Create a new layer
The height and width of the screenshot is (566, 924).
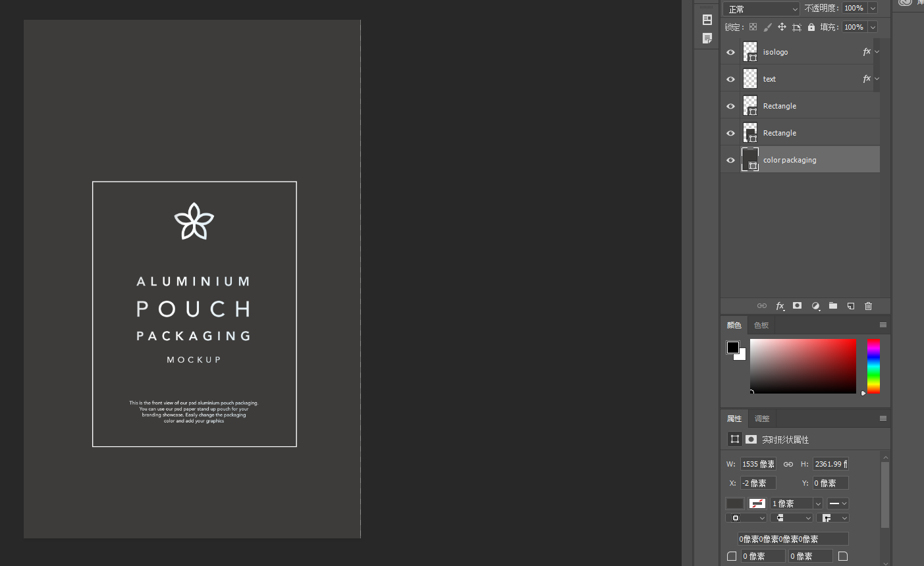tap(851, 306)
